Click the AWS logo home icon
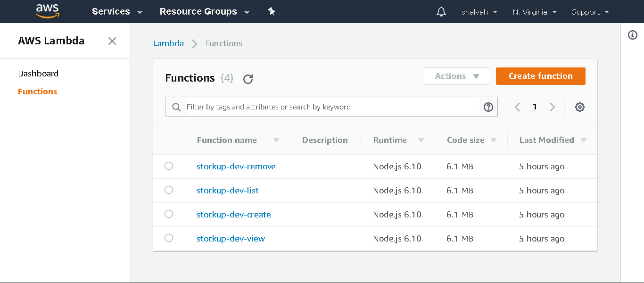644x283 pixels. click(x=47, y=11)
